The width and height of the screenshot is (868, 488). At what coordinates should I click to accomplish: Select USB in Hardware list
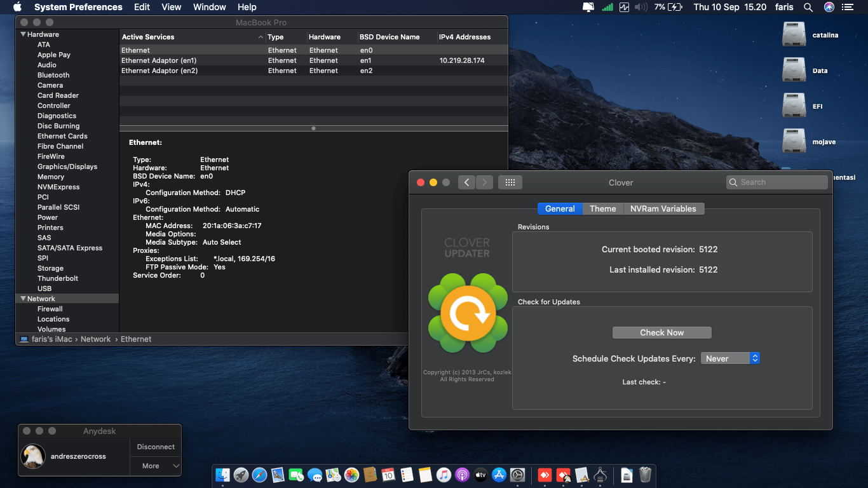pyautogui.click(x=44, y=288)
